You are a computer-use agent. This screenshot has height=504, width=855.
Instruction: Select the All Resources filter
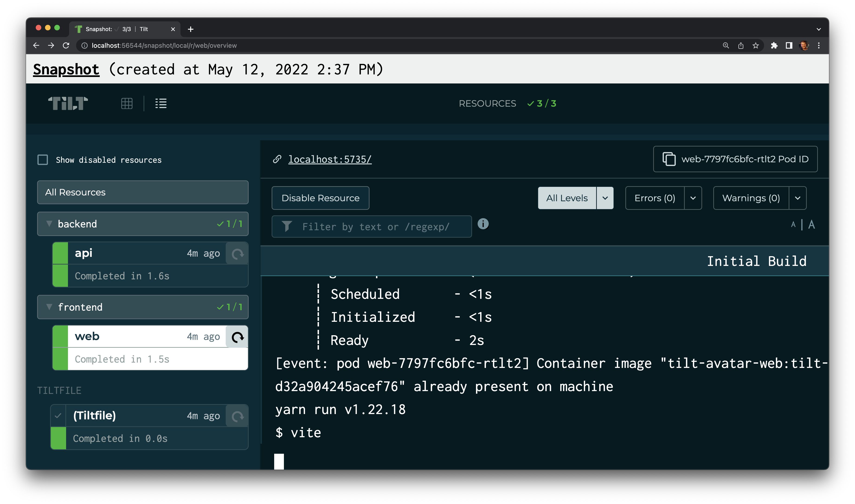[x=142, y=192]
